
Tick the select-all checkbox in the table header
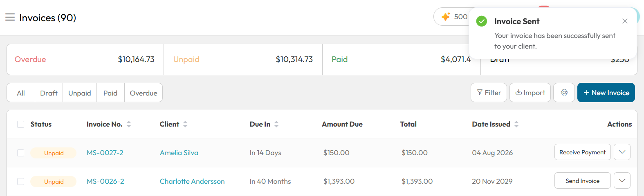21,124
